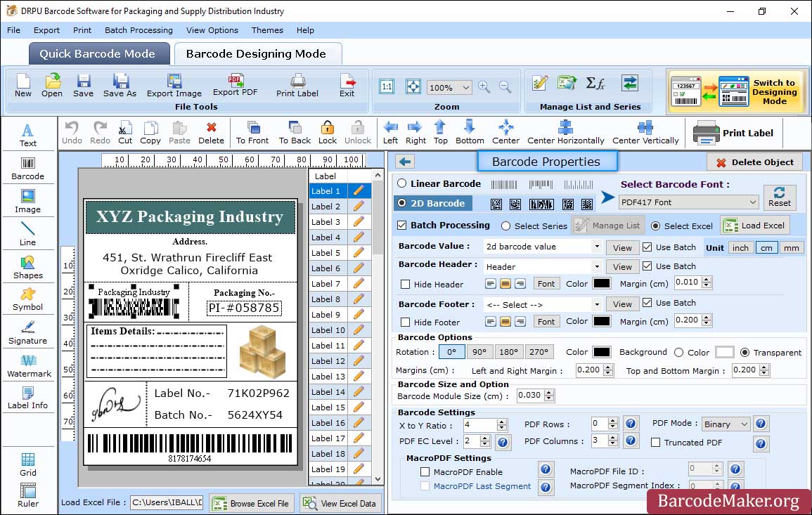Increase PDF EC Level stepper
Image resolution: width=812 pixels, height=515 pixels.
pyautogui.click(x=484, y=438)
